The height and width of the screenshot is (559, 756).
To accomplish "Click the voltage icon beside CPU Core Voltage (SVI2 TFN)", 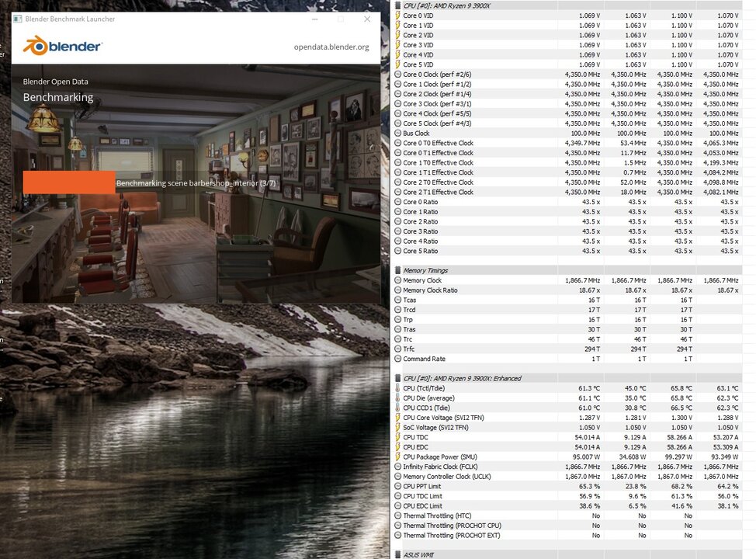I will 397,417.
